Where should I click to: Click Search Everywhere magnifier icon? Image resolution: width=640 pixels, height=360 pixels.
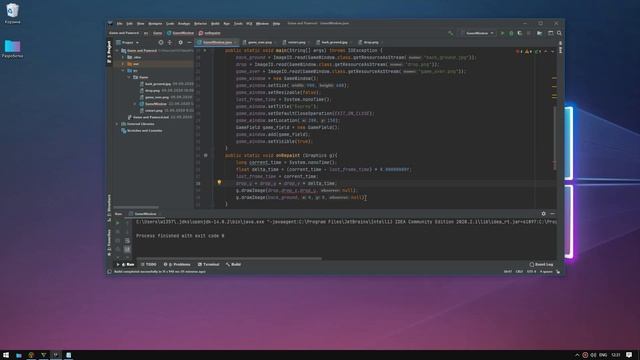pyautogui.click(x=559, y=33)
